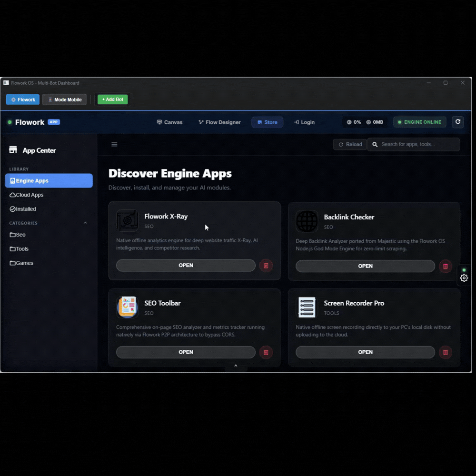The width and height of the screenshot is (476, 476).
Task: Toggle the sidebar with hamburger icon
Action: pyautogui.click(x=114, y=144)
